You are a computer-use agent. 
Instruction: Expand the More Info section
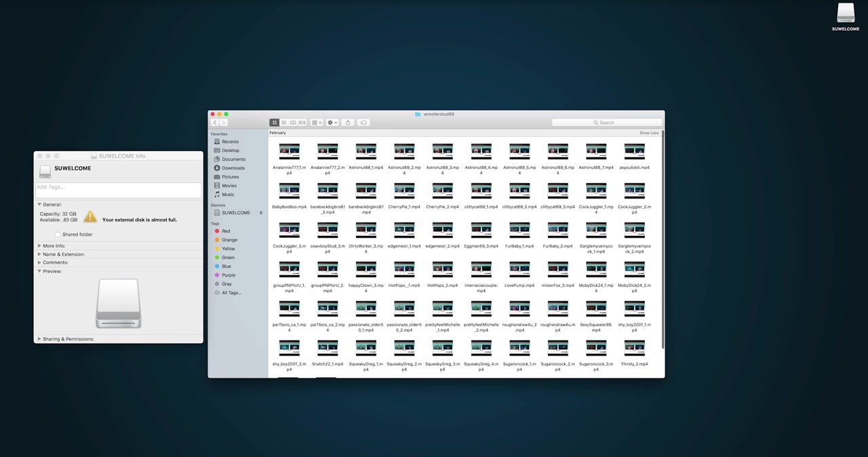pyautogui.click(x=39, y=245)
